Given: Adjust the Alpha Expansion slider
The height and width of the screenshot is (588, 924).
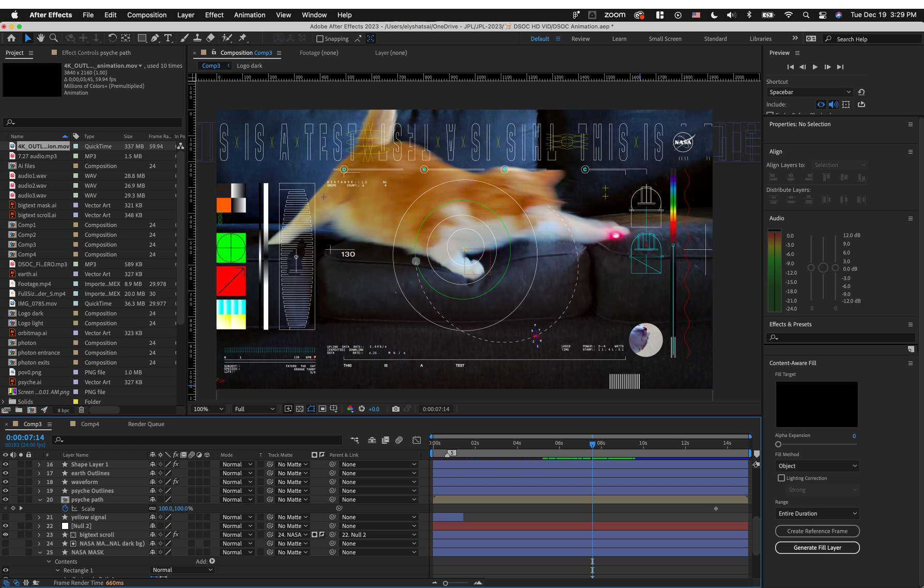Looking at the screenshot, I should click(778, 444).
